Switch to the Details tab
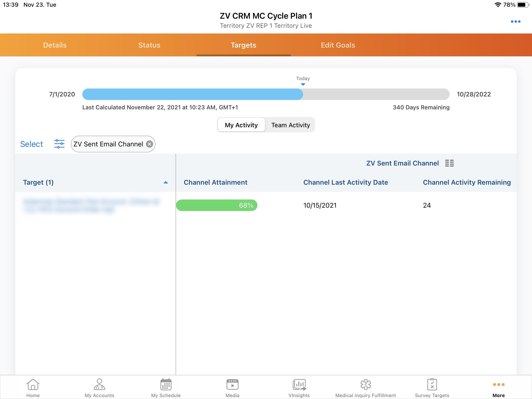Viewport: 532px width, 399px height. click(55, 45)
